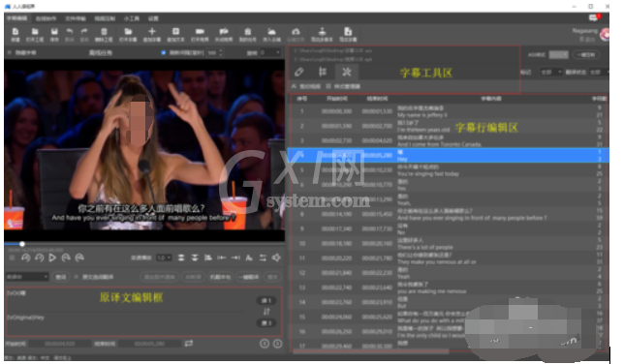Click the font style Aa icon
Image resolution: width=624 pixels, height=364 pixels.
(x=249, y=258)
